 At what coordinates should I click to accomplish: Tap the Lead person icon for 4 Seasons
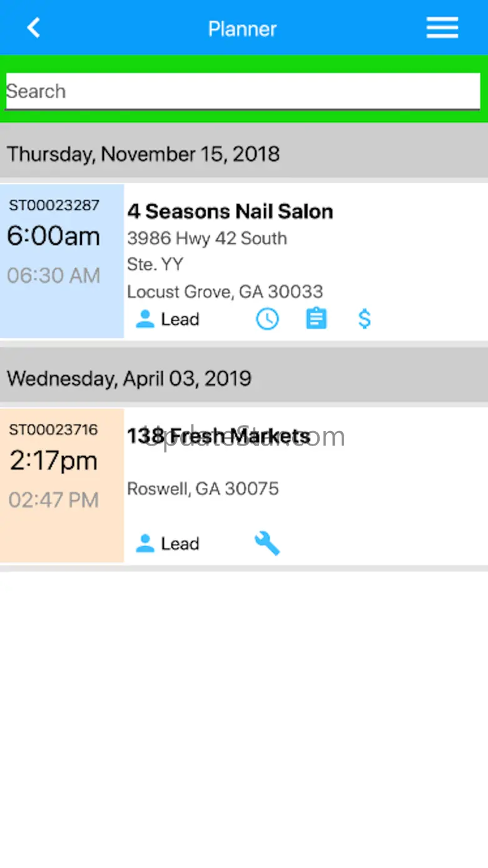(x=145, y=319)
